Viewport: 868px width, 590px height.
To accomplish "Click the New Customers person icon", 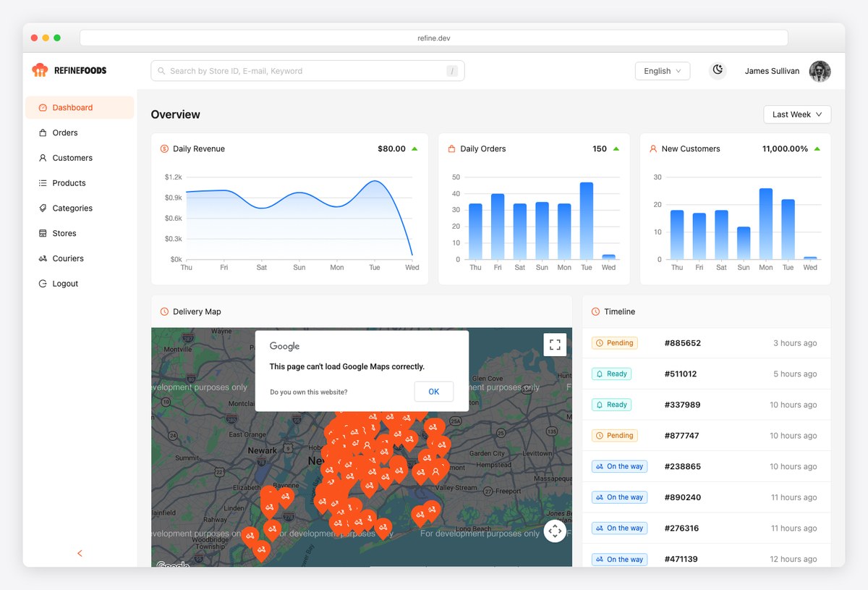I will (653, 149).
